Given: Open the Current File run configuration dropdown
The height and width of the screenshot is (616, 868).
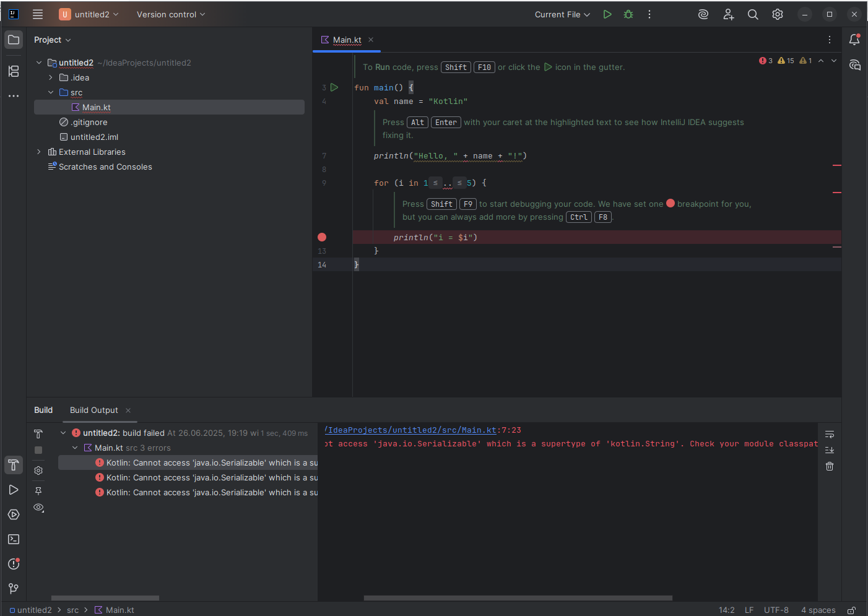Looking at the screenshot, I should click(x=562, y=14).
